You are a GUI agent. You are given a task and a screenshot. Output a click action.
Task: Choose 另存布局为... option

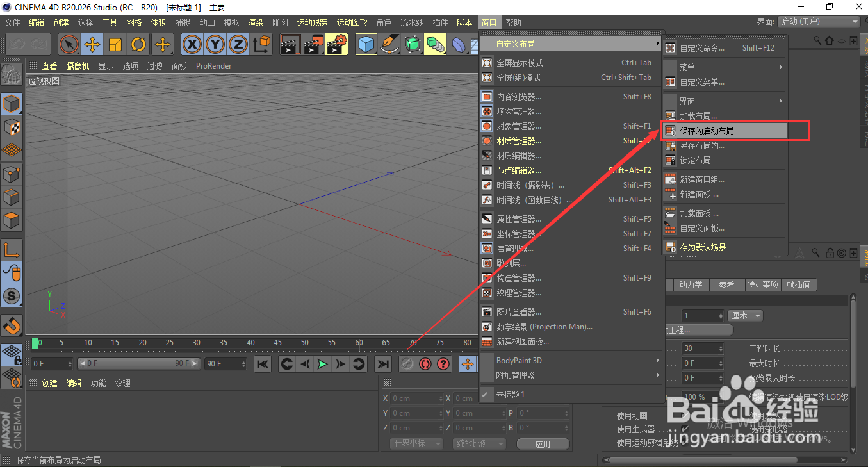click(x=725, y=145)
